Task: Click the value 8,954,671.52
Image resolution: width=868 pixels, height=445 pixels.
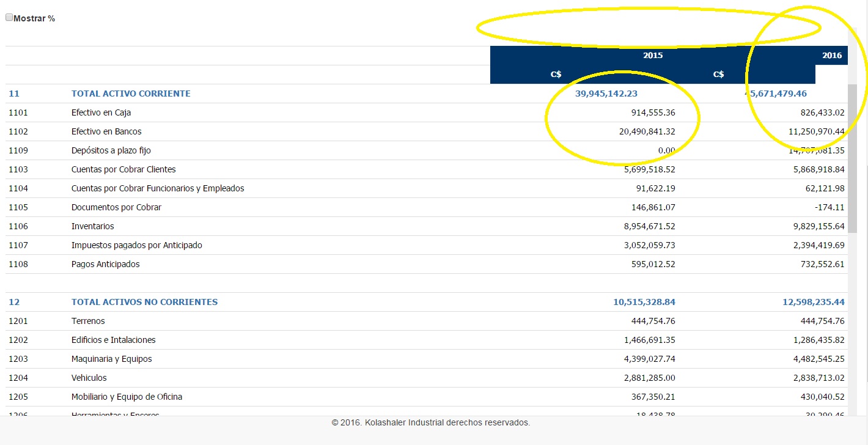Action: tap(650, 226)
